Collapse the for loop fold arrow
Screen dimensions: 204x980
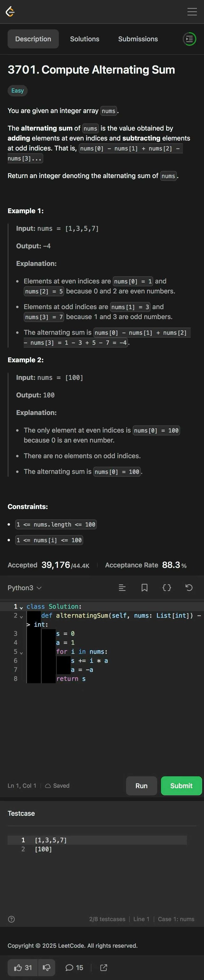[x=21, y=653]
